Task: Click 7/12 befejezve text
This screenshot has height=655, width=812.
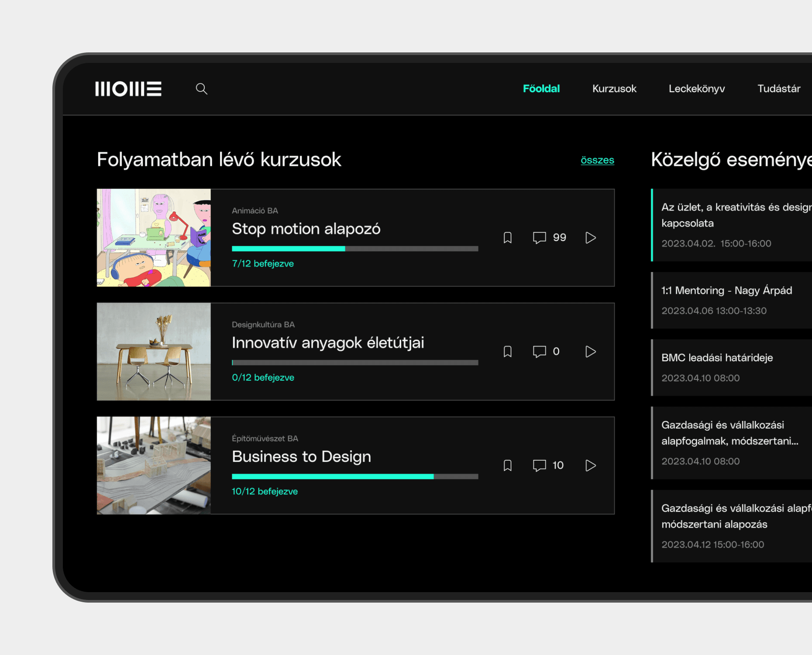Action: 263,264
